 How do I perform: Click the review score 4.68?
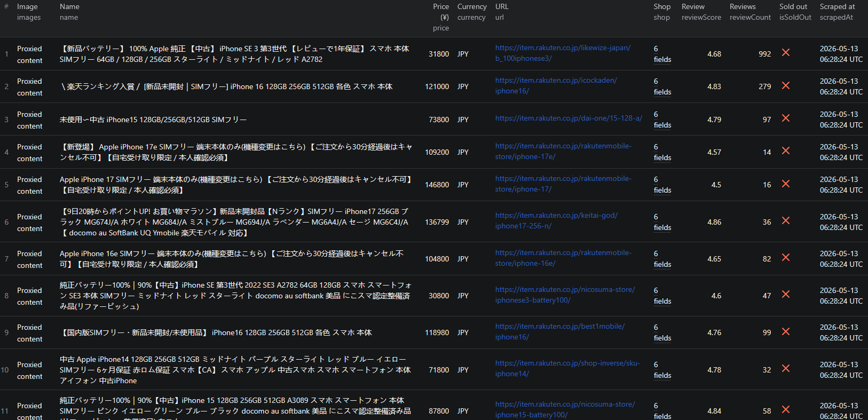(714, 54)
